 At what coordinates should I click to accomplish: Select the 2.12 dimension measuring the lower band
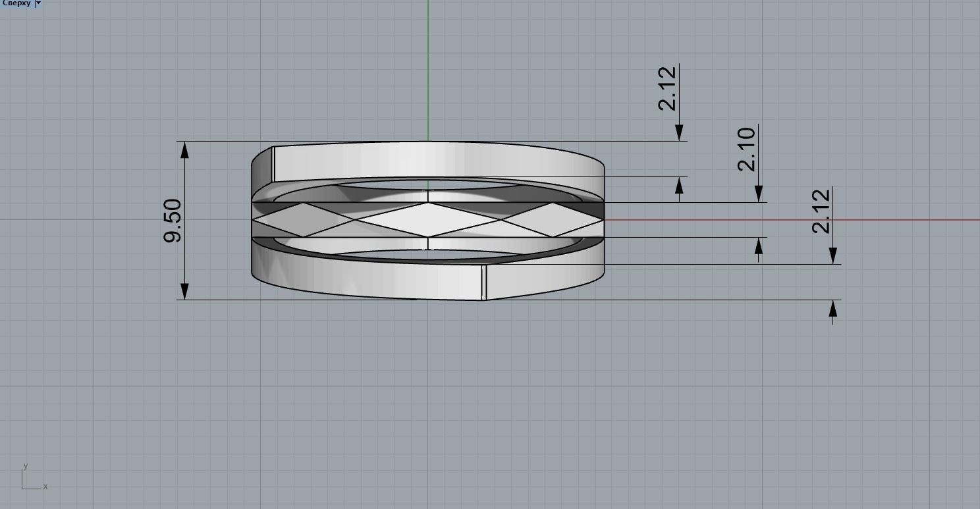821,211
